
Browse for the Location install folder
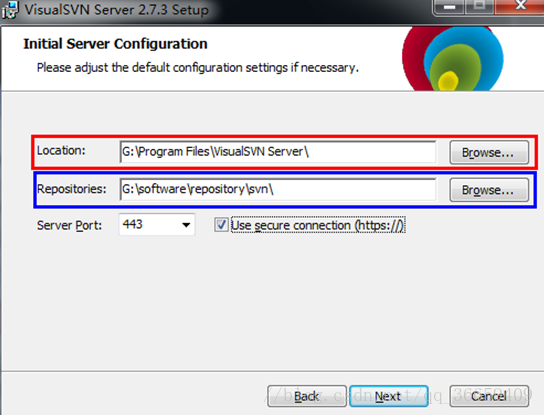click(x=489, y=152)
